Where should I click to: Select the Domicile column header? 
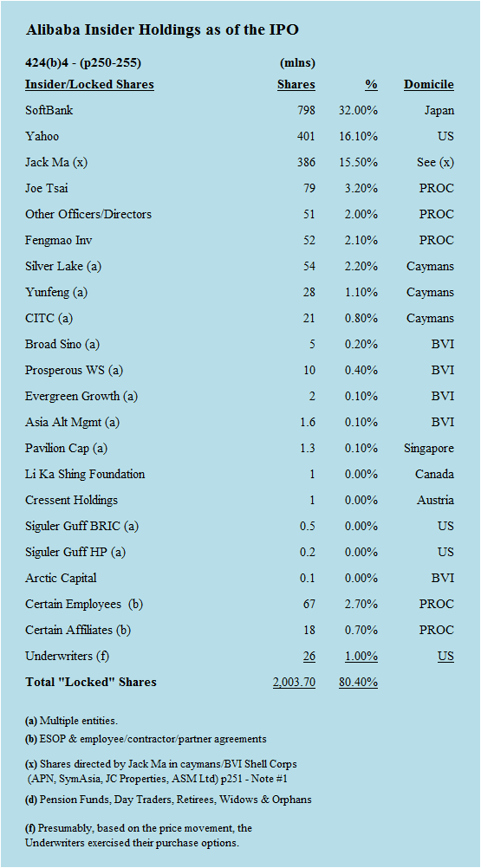[x=429, y=85]
